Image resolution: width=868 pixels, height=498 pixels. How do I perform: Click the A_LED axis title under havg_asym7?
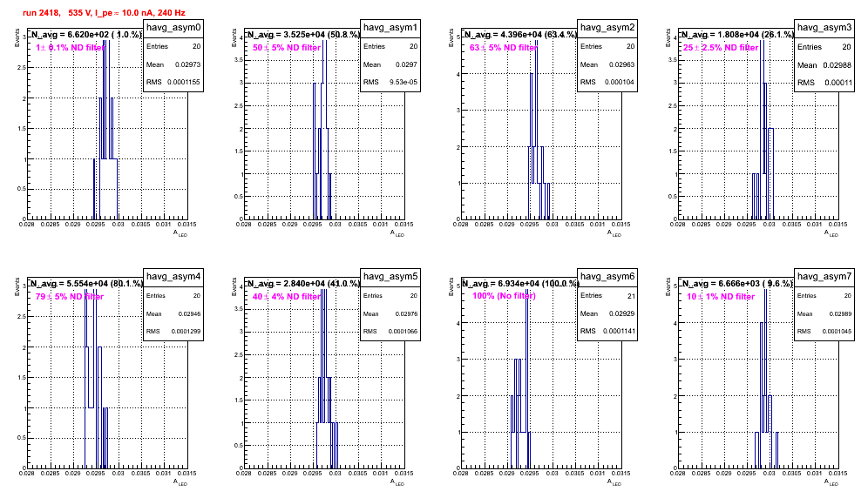(x=831, y=482)
